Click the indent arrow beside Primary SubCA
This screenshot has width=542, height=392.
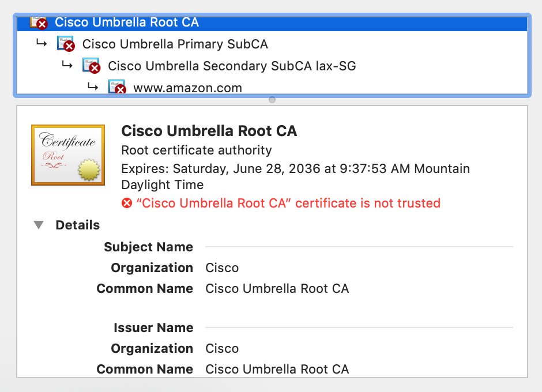pos(42,43)
